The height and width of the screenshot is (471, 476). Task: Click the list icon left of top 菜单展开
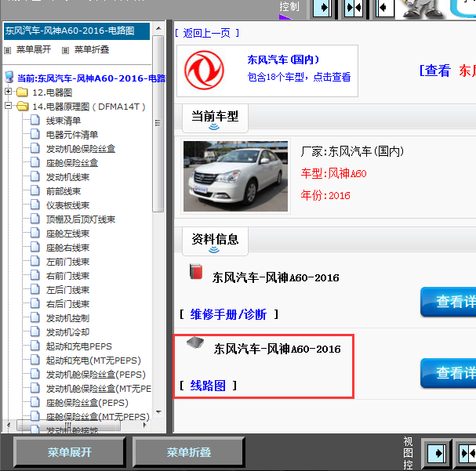pos(8,50)
